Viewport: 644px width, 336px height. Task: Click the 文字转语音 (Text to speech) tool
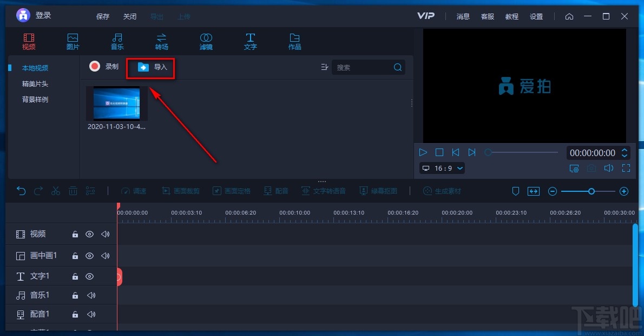324,191
